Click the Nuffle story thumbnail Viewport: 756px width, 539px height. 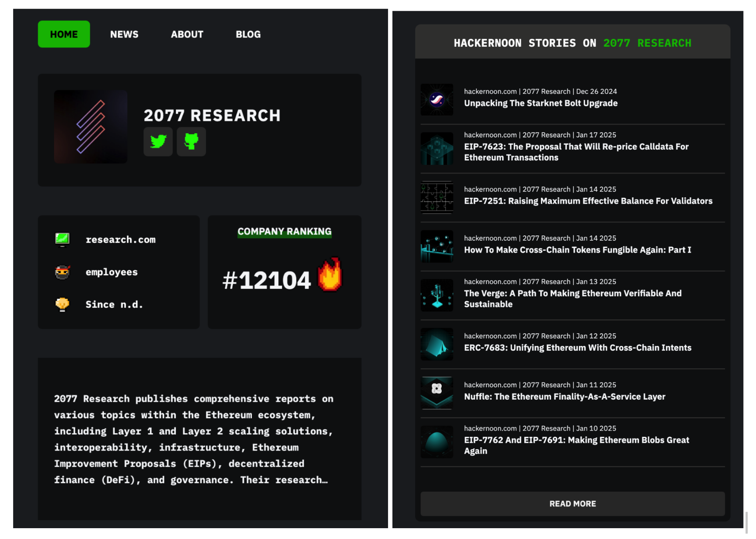click(437, 392)
